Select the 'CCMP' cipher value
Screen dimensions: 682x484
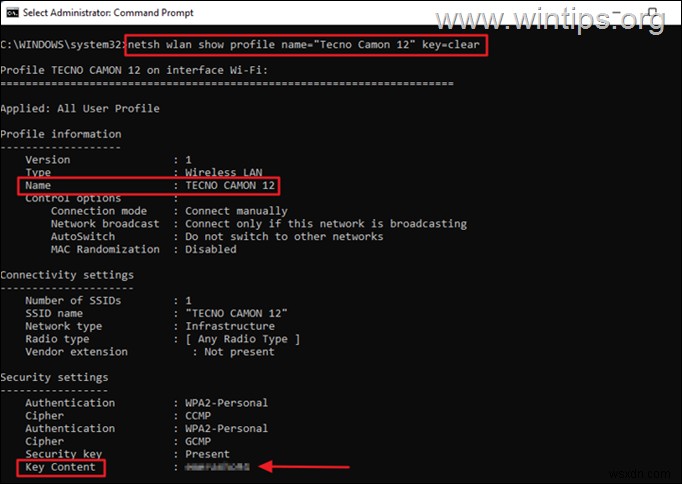click(198, 416)
